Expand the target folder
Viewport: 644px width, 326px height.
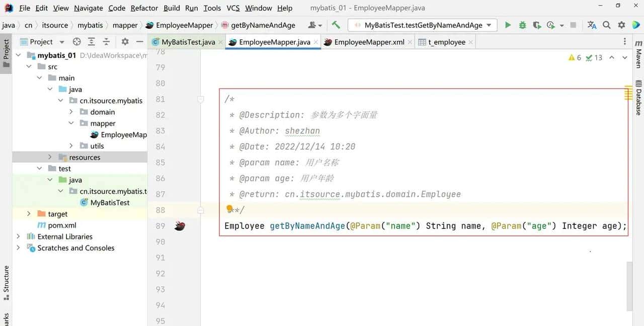pos(29,213)
